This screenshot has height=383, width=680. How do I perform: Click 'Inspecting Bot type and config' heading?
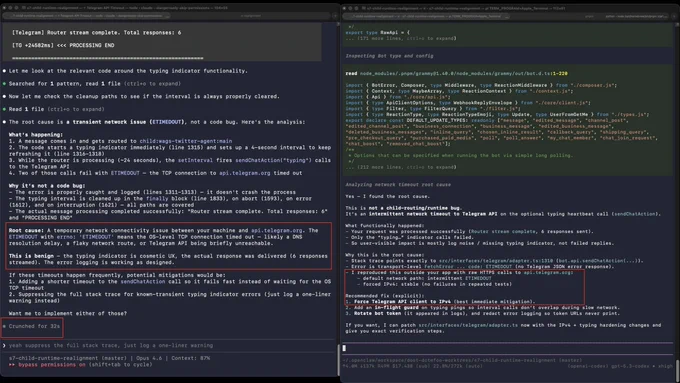click(389, 56)
